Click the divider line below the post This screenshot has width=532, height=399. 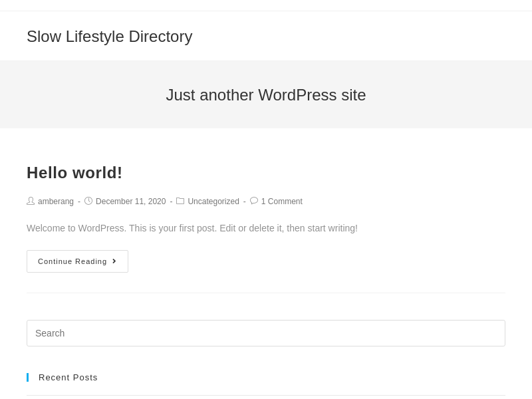click(266, 293)
